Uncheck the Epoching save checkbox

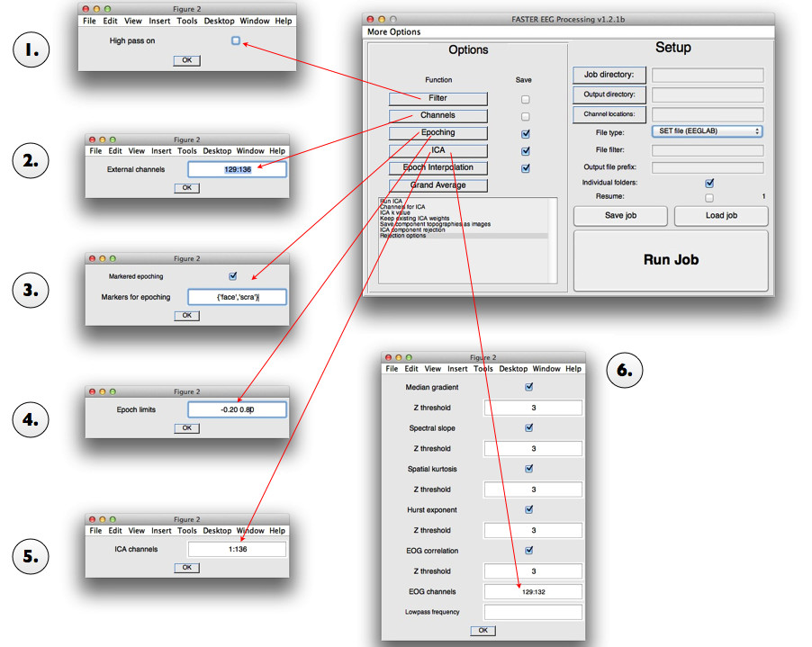pyautogui.click(x=525, y=133)
